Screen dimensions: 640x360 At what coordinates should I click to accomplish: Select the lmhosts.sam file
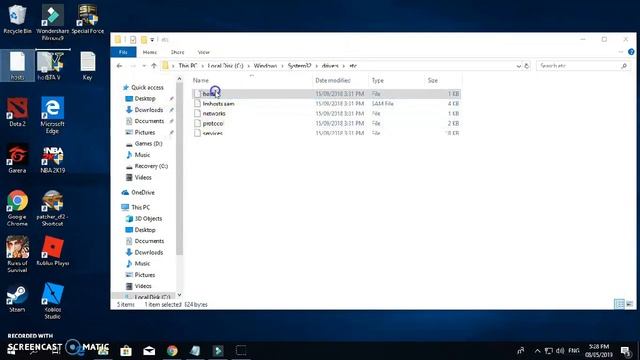[327, 104]
